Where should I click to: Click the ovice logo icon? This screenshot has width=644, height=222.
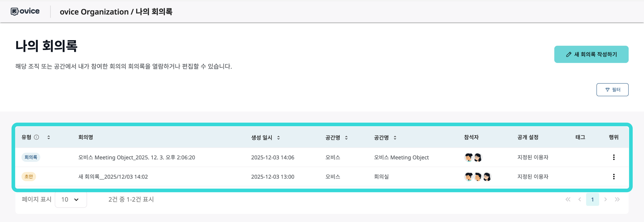click(14, 12)
